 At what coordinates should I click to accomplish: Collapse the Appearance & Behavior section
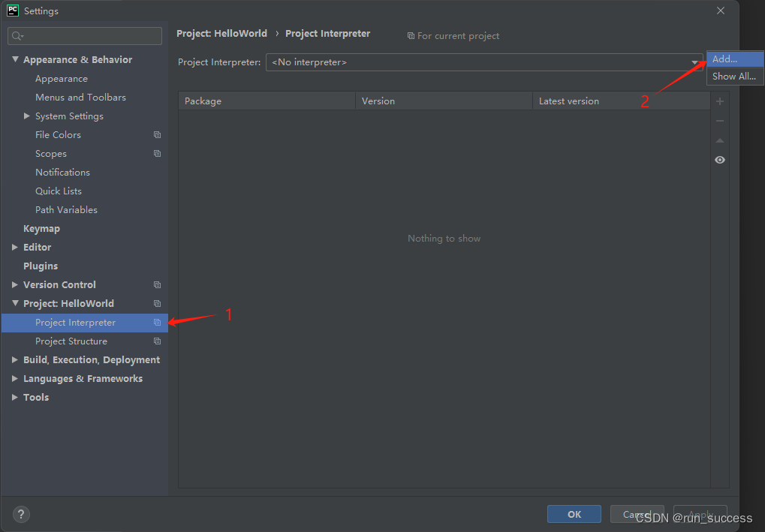click(x=15, y=59)
